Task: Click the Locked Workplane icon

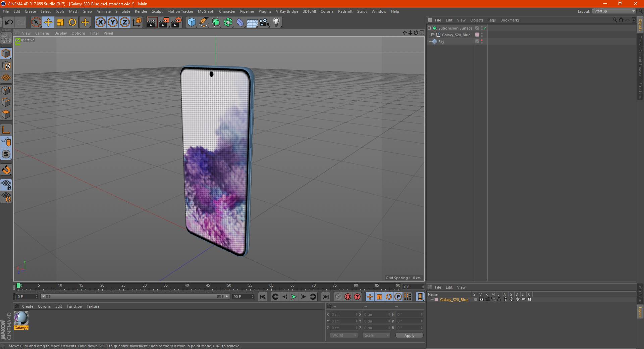Action: pos(6,185)
